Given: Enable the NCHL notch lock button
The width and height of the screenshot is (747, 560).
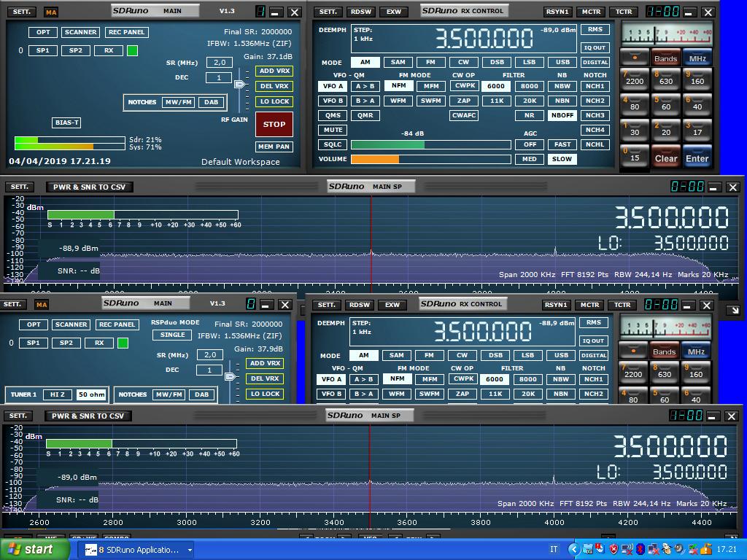Looking at the screenshot, I should click(x=595, y=144).
